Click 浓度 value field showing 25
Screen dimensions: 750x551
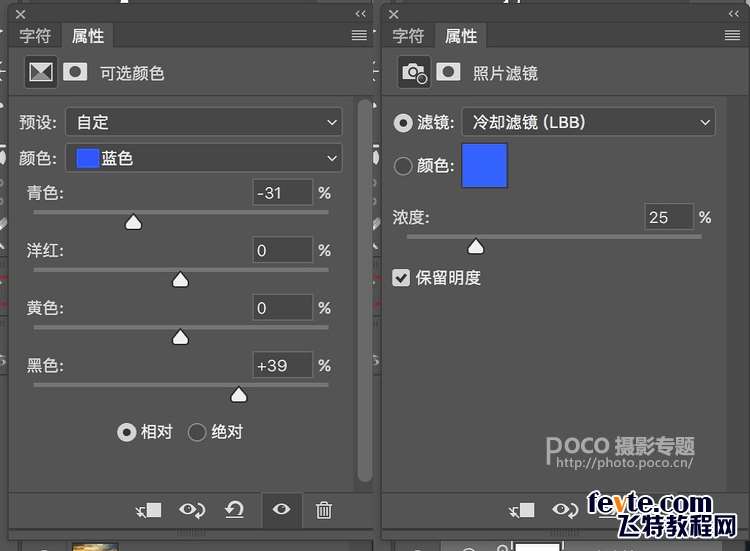pos(668,217)
